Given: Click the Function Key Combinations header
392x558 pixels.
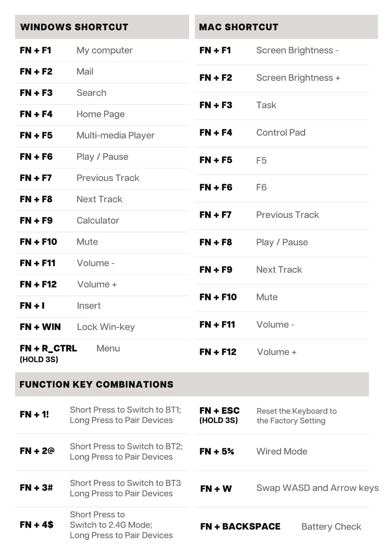Looking at the screenshot, I should (x=96, y=384).
